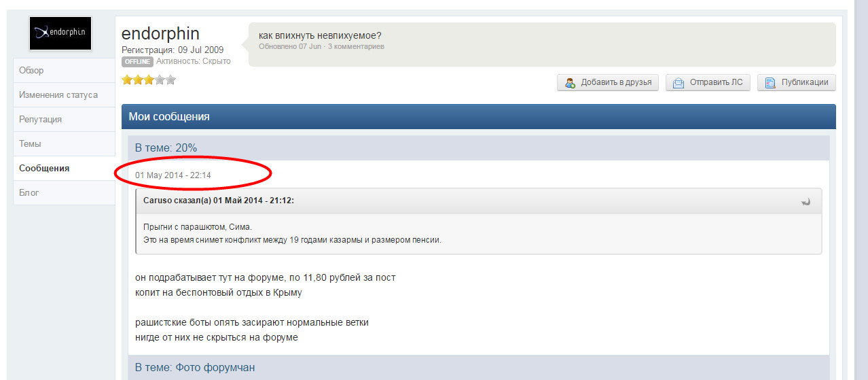Viewport: 868px width, 380px height.
Task: Click the OFFLINE status badge
Action: 137,62
